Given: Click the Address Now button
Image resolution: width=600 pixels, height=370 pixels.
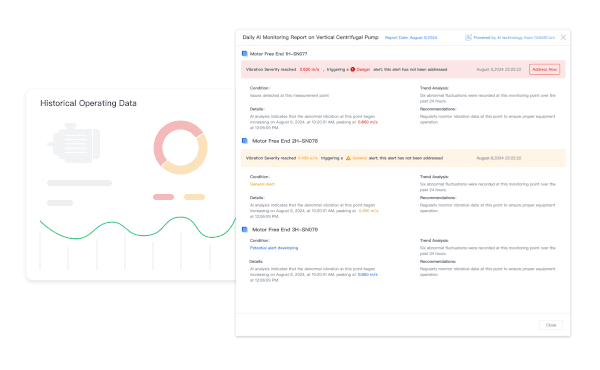Looking at the screenshot, I should [544, 69].
